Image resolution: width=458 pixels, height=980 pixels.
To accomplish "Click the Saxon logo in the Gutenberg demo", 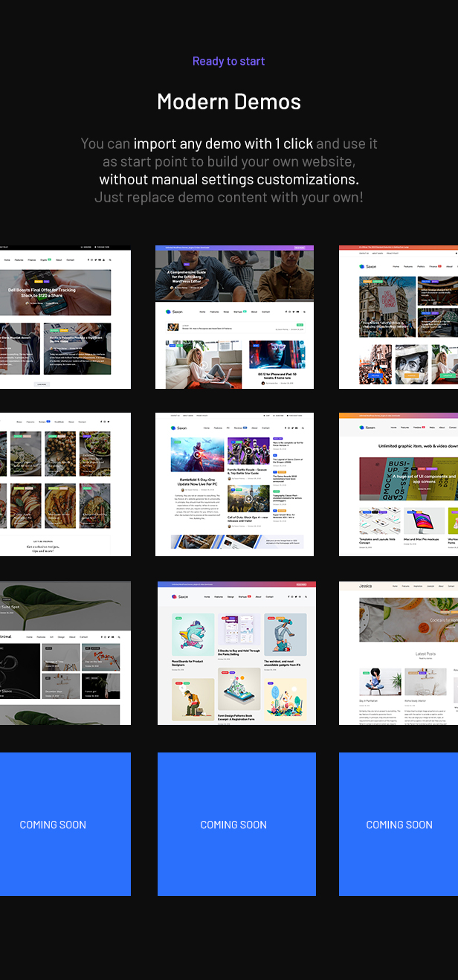I will coord(174,312).
